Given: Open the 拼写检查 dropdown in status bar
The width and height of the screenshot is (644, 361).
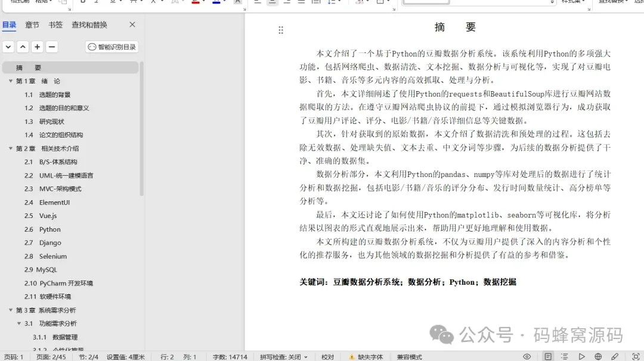Looking at the screenshot, I should point(284,357).
